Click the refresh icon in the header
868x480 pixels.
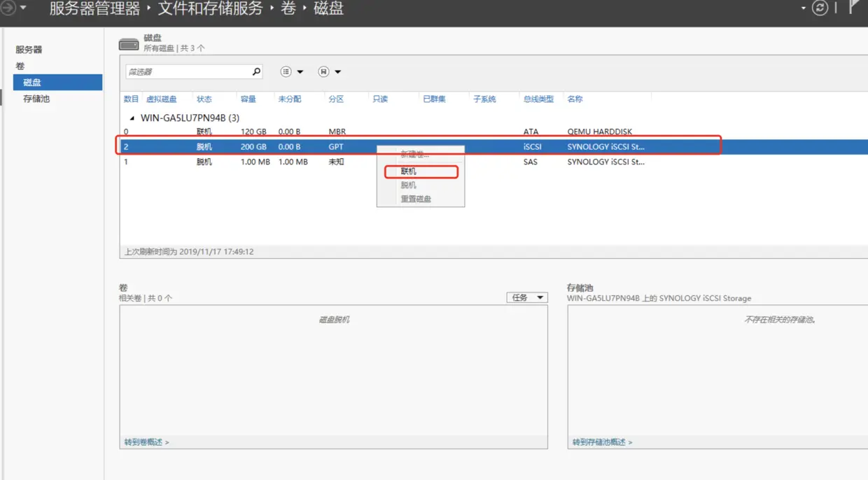coord(820,8)
